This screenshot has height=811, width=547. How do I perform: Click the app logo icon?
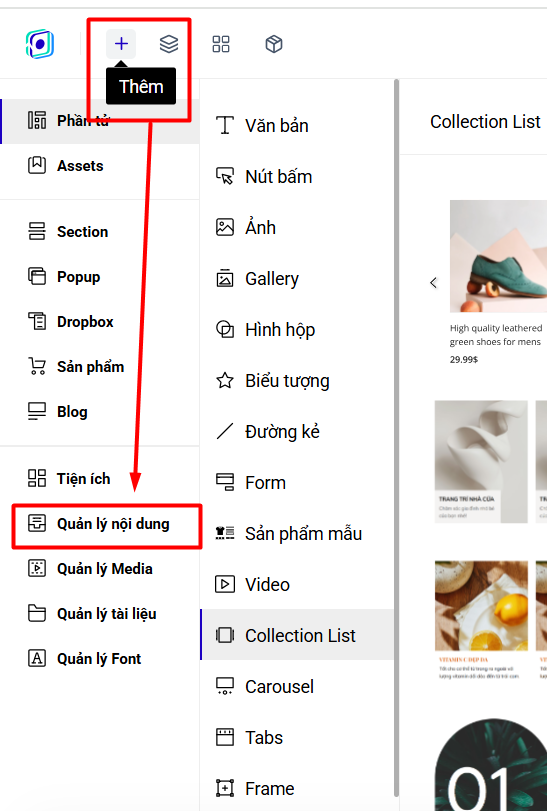[x=40, y=44]
